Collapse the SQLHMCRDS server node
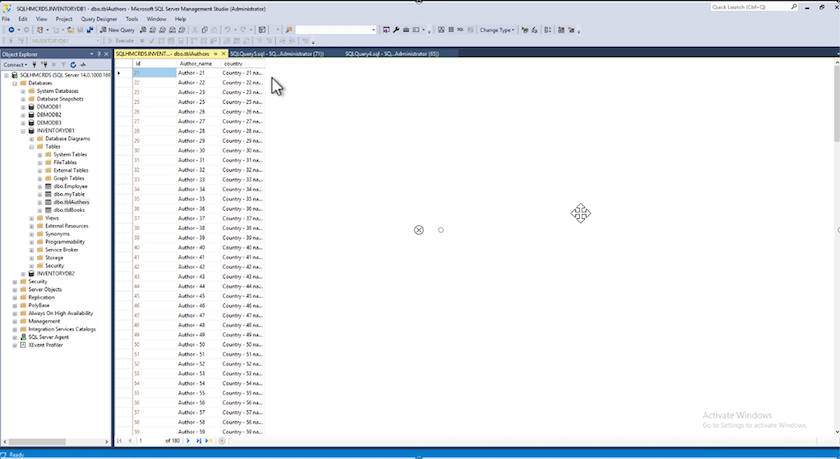 (x=7, y=76)
